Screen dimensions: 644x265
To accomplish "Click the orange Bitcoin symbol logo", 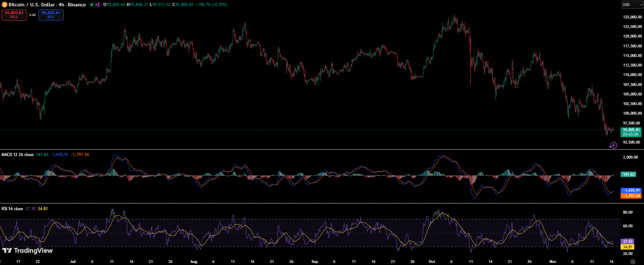I will (5, 5).
